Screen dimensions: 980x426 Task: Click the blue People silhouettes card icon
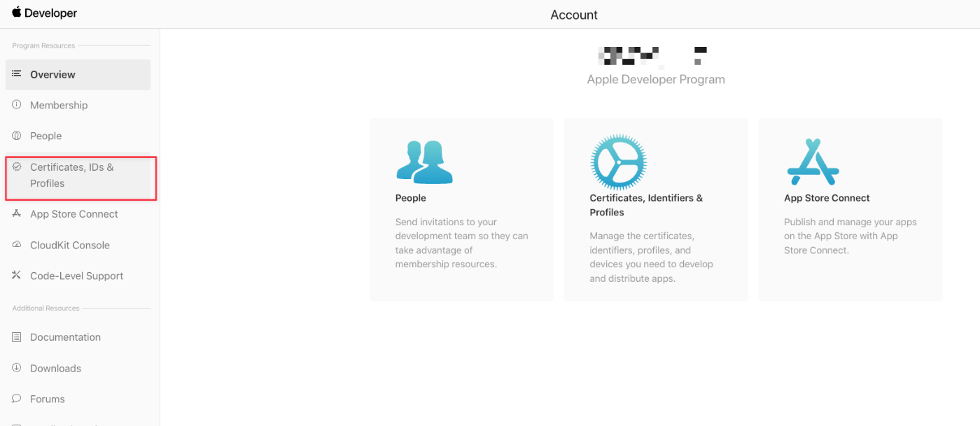click(x=424, y=162)
